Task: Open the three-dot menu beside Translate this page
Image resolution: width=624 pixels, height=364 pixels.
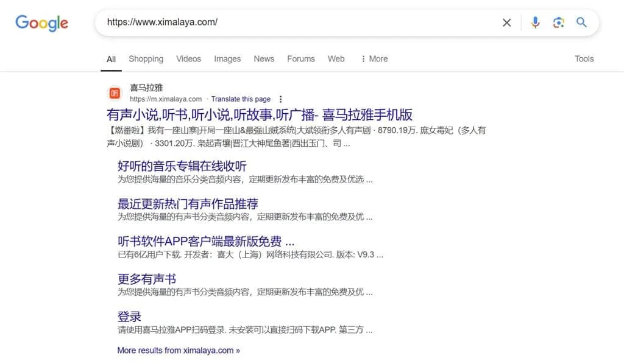Action: pos(280,99)
